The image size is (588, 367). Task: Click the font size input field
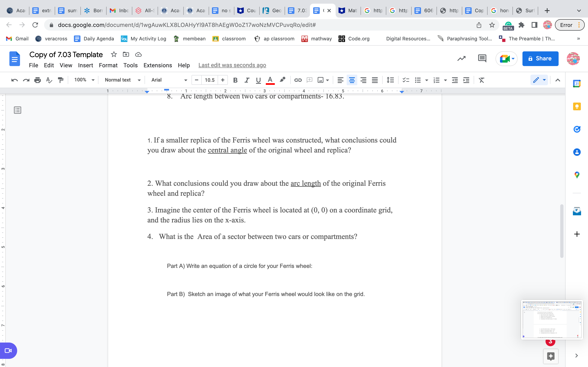(209, 80)
